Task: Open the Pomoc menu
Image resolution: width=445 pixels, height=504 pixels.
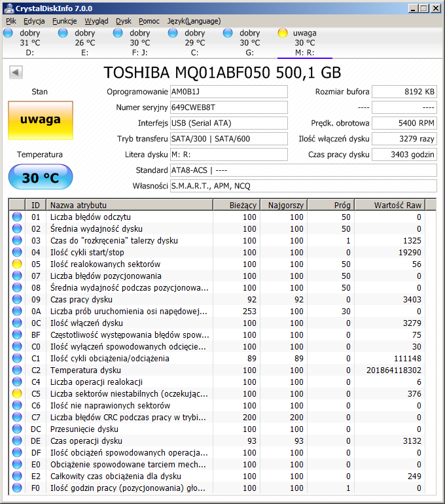Action: click(x=149, y=21)
